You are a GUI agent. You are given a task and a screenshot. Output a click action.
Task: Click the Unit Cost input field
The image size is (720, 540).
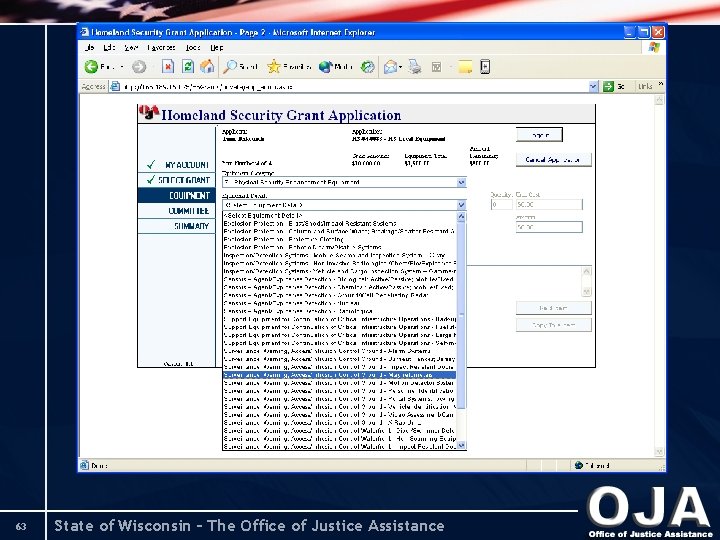[x=549, y=204]
